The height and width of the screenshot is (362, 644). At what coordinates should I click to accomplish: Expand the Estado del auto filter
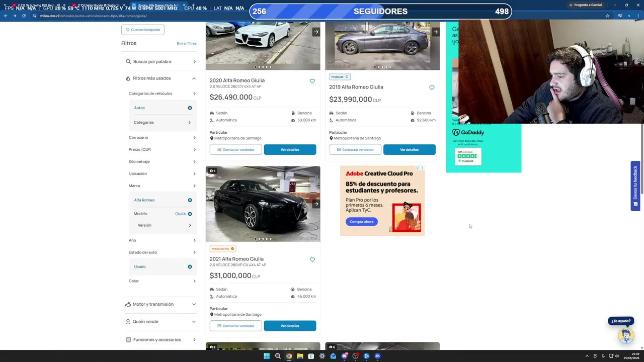pyautogui.click(x=162, y=252)
